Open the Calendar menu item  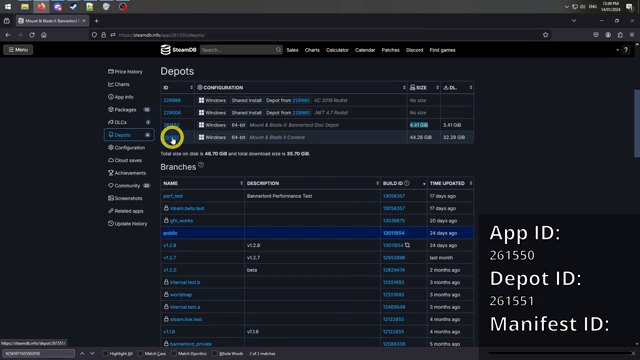[x=365, y=50]
